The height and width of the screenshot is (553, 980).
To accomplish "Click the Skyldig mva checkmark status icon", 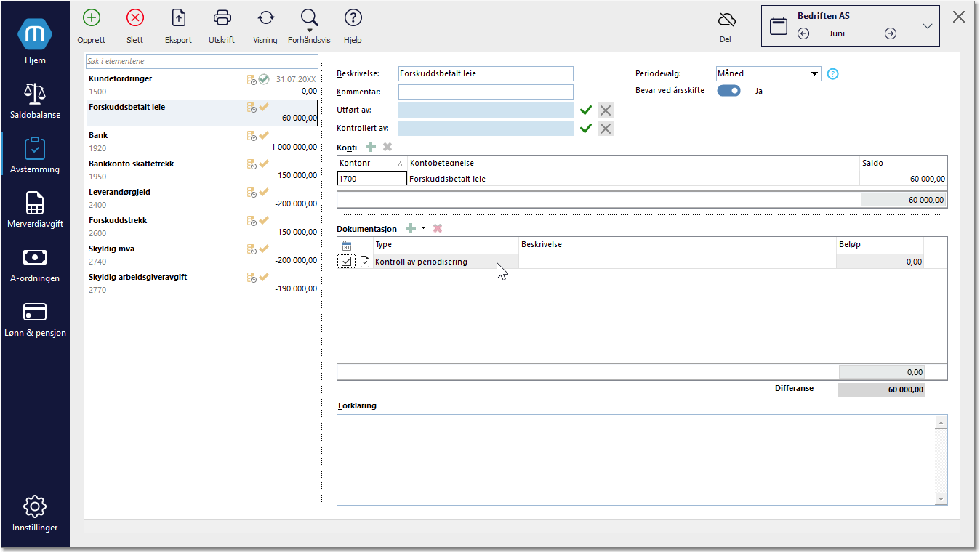I will (x=264, y=249).
